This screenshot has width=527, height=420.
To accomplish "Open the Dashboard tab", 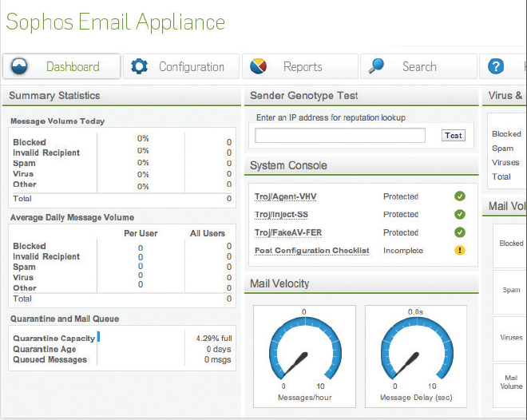I will 61,66.
